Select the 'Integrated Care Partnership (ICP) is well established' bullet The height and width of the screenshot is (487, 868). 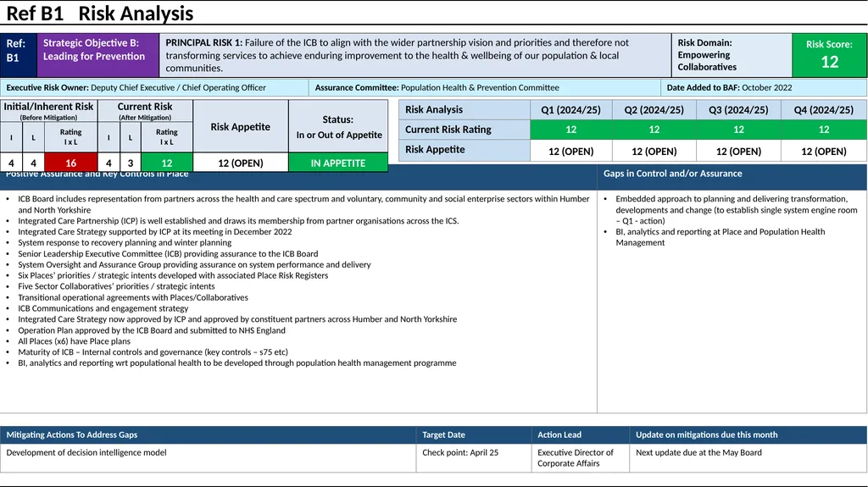tap(238, 221)
